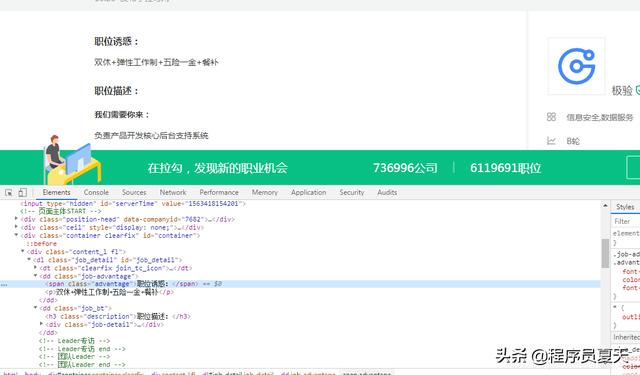640x375 pixels.
Task: Click the 双休+弹性工作制+五险一金+餐补 text
Action: coord(156,62)
